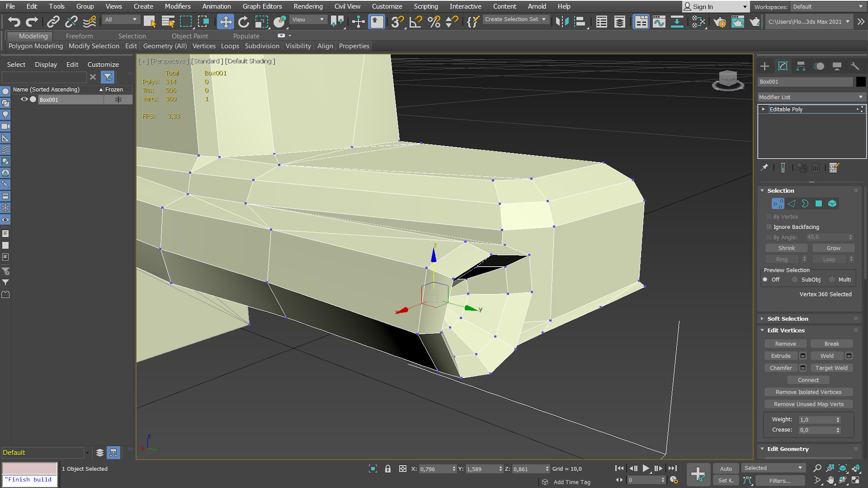
Task: Click the object color swatch
Action: (x=861, y=82)
